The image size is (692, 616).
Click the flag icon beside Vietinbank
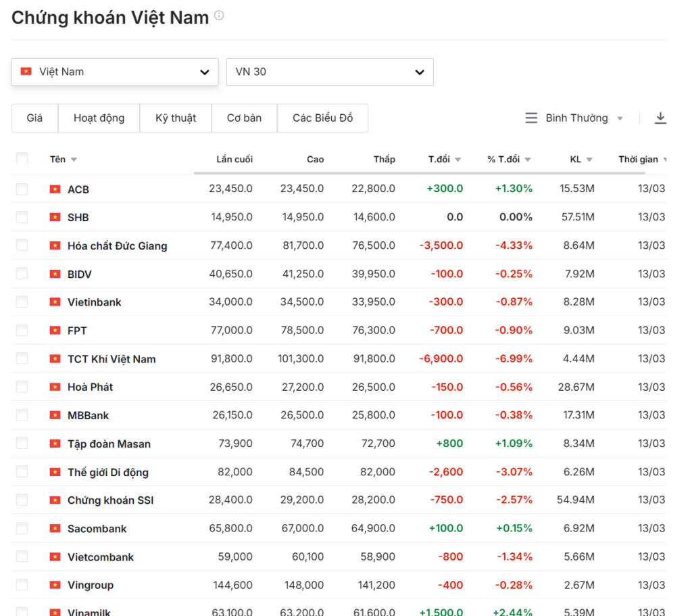click(x=55, y=302)
